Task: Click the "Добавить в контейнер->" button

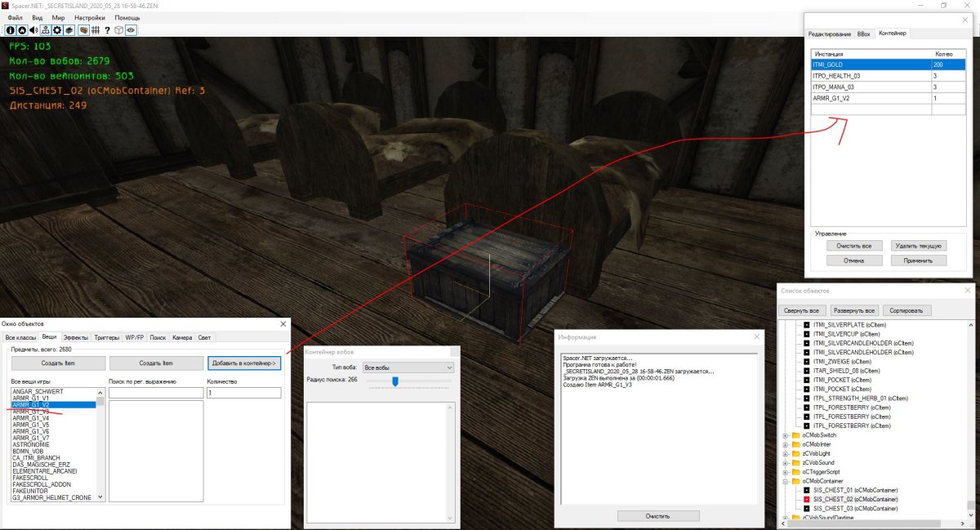Action: 244,363
